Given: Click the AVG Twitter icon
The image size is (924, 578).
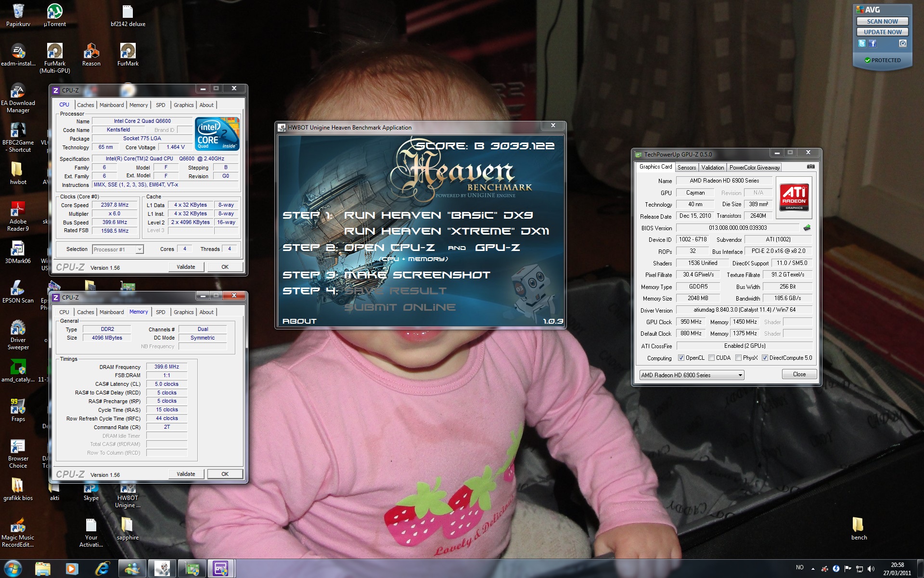Looking at the screenshot, I should [x=862, y=43].
